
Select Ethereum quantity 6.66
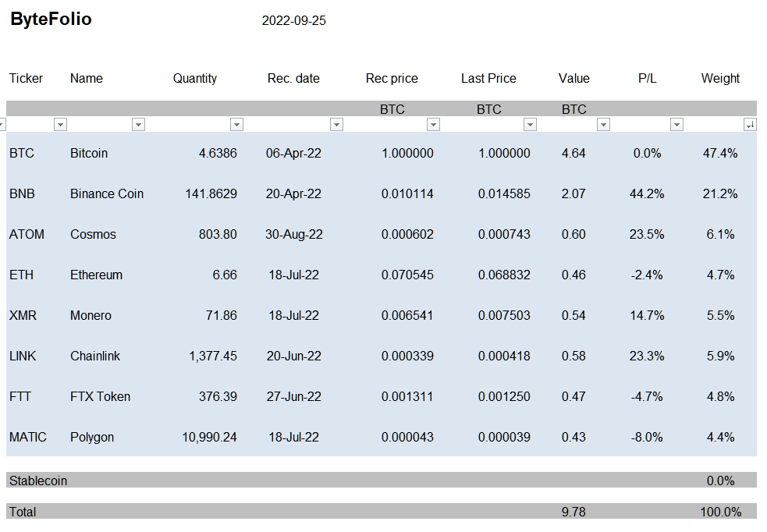click(x=225, y=275)
